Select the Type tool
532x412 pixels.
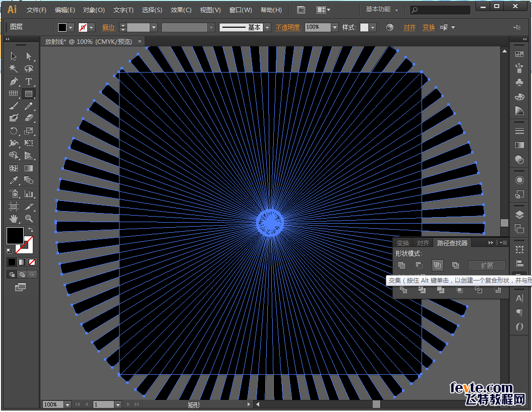(x=29, y=82)
